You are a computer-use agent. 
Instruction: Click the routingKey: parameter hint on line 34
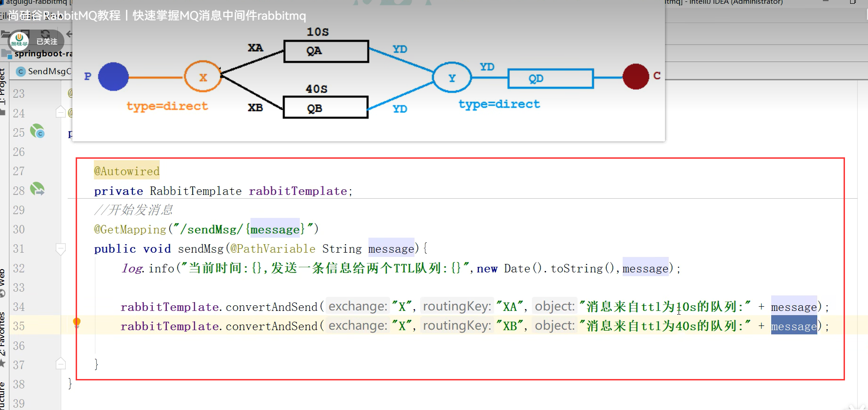pos(457,307)
